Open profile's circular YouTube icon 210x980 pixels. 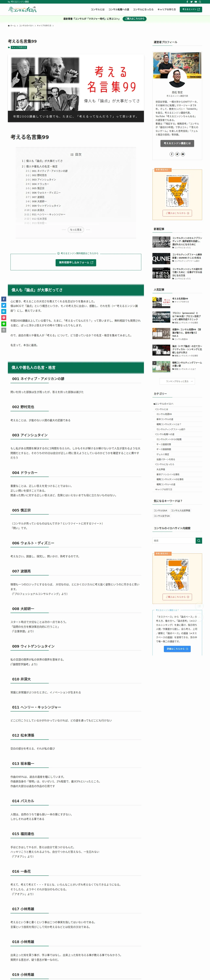pos(183,154)
